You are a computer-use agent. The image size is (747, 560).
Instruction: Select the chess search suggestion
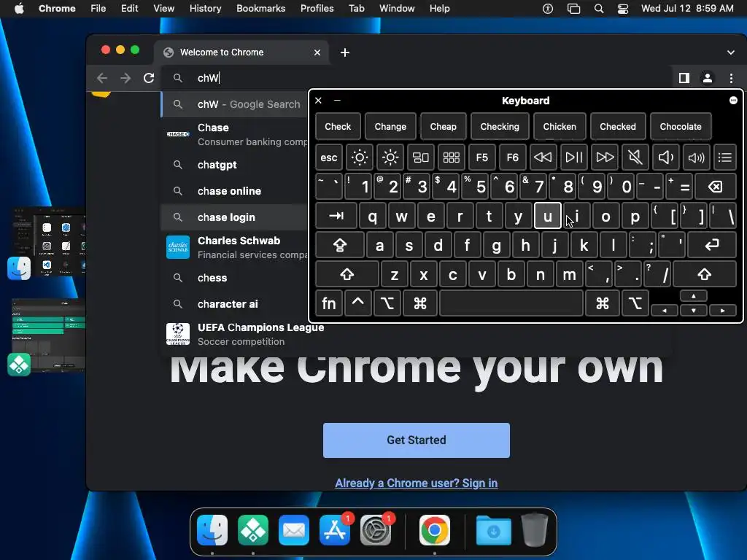click(x=234, y=278)
